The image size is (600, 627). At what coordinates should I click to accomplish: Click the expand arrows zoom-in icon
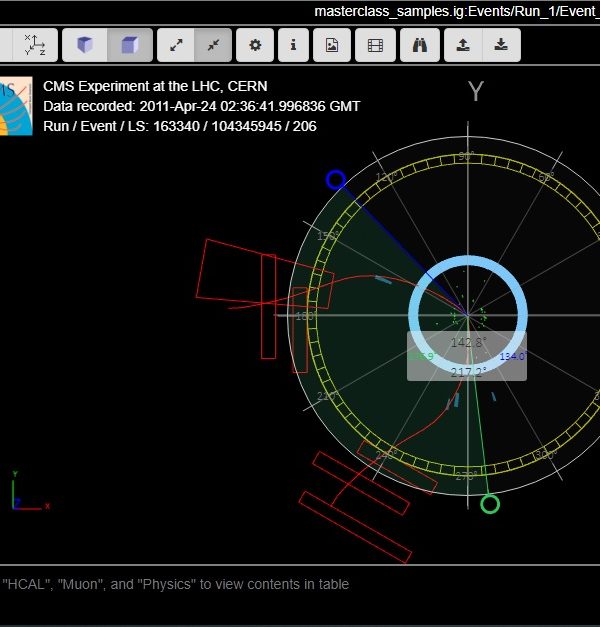click(176, 45)
